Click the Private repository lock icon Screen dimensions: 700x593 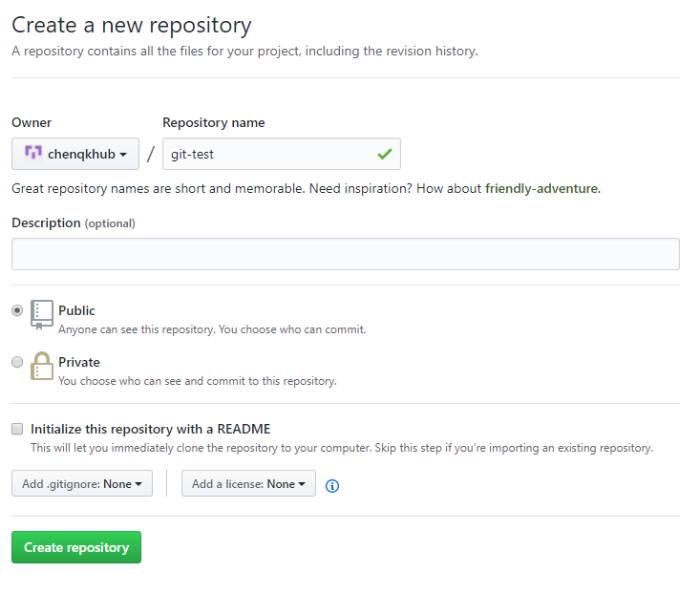coord(41,366)
